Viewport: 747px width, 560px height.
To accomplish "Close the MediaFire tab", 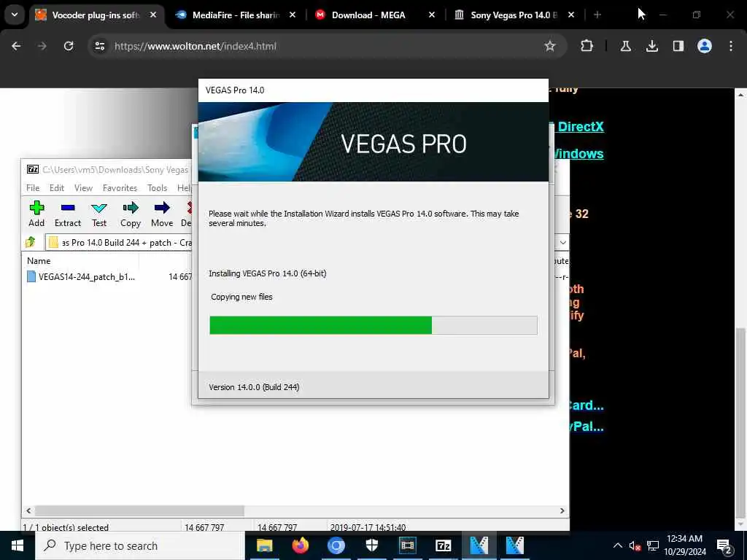I will point(293,15).
